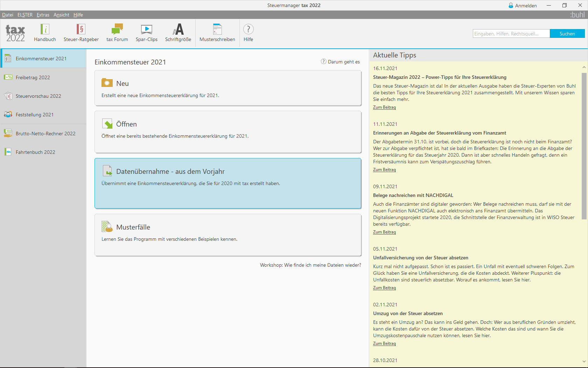
Task: Click the scroll-down arrow in Aktuelle Tipps
Action: coord(584,361)
